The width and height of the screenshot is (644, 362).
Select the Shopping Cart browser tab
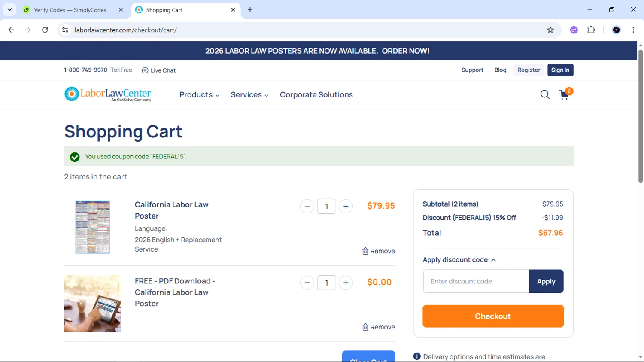pos(185,10)
